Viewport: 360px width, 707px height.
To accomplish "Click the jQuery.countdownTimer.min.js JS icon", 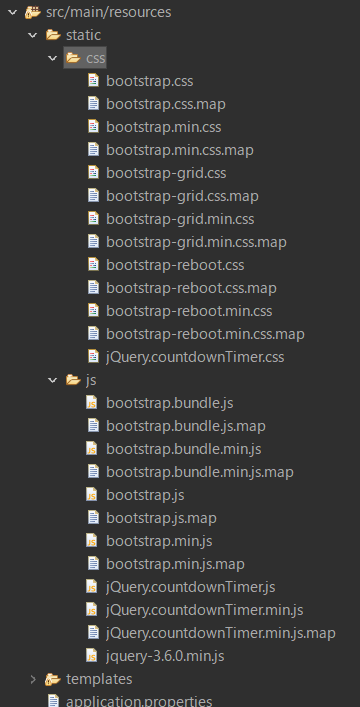I will click(x=92, y=610).
